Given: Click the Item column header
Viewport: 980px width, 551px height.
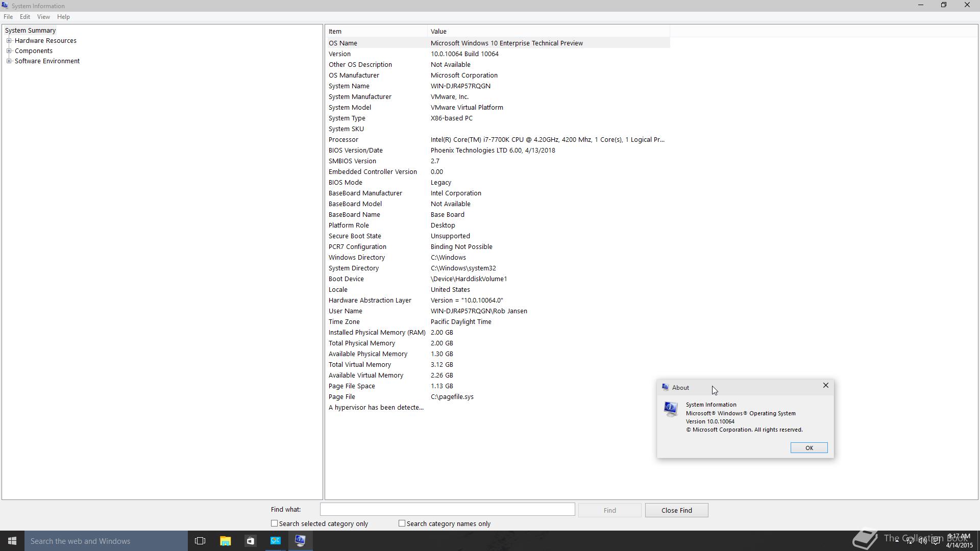Looking at the screenshot, I should [x=376, y=31].
